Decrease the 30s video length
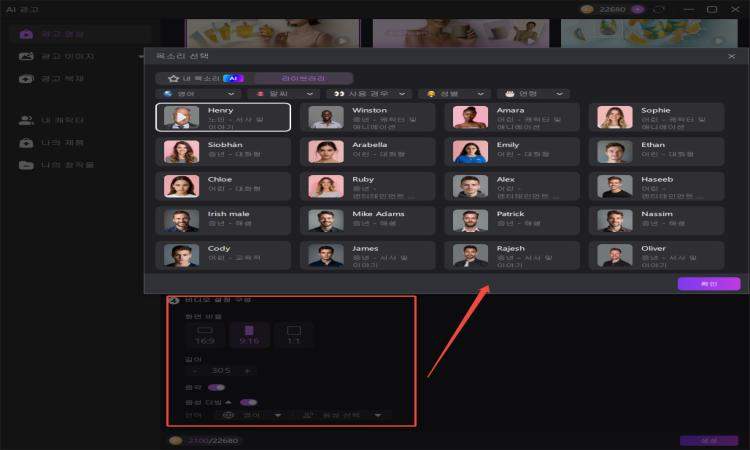Image resolution: width=750 pixels, height=450 pixels. pyautogui.click(x=195, y=371)
